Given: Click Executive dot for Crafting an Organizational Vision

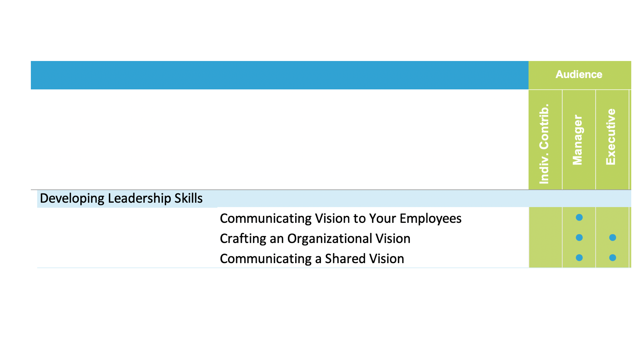Looking at the screenshot, I should point(612,238).
